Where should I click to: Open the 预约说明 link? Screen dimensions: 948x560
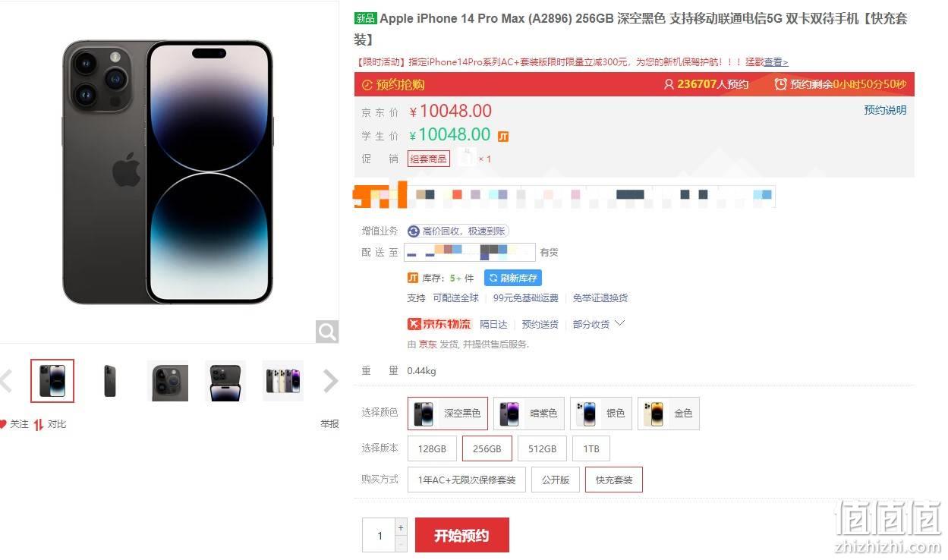point(885,110)
